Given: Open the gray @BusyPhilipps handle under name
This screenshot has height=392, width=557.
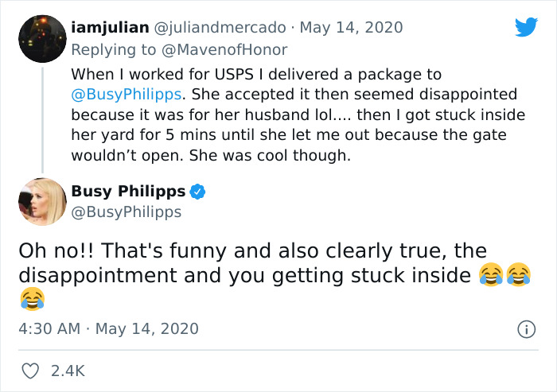Looking at the screenshot, I should 127,212.
